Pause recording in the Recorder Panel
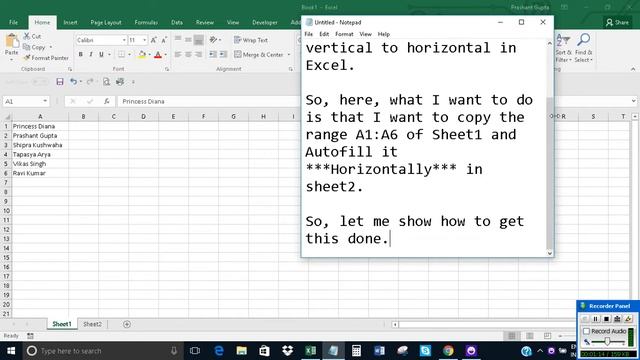 click(595, 319)
